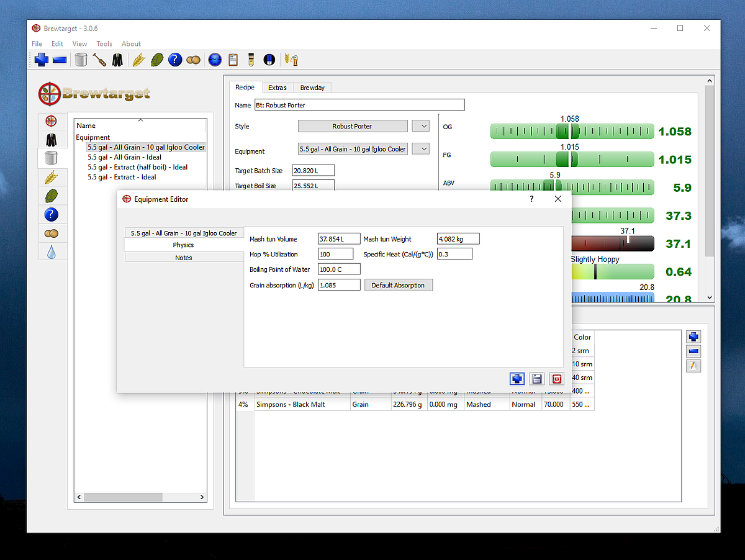The image size is (745, 560).
Task: Select Recipes sidebar tab with target icon
Action: (x=52, y=121)
